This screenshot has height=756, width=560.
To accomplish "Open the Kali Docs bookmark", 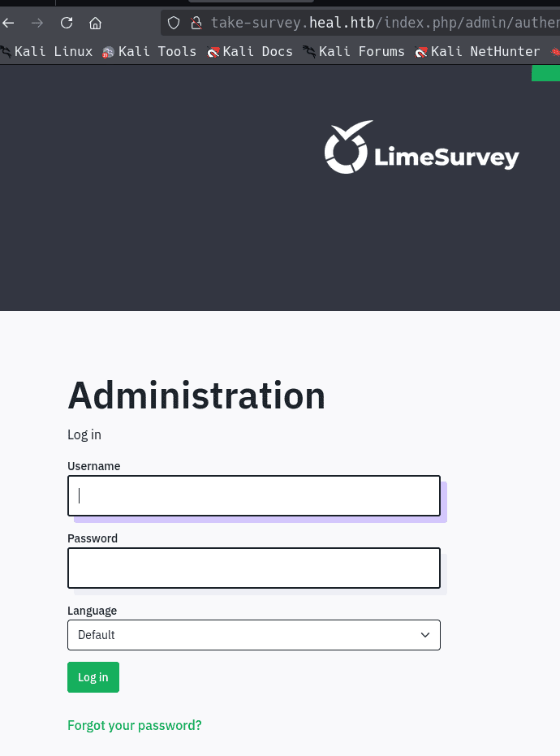I will pyautogui.click(x=250, y=52).
